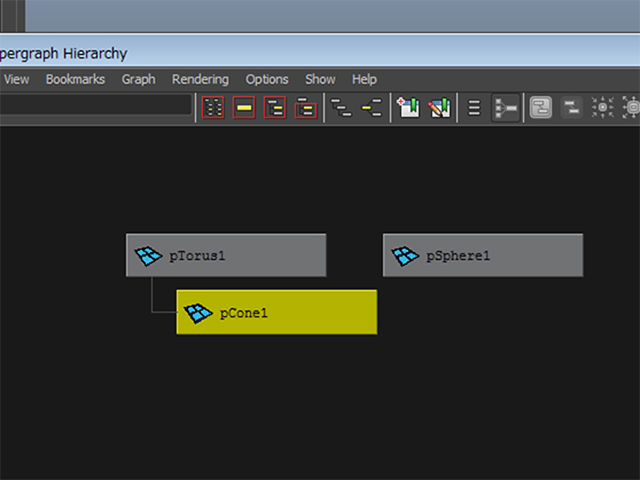Screen dimensions: 640x480
Task: Open the View menu
Action: coord(16,79)
